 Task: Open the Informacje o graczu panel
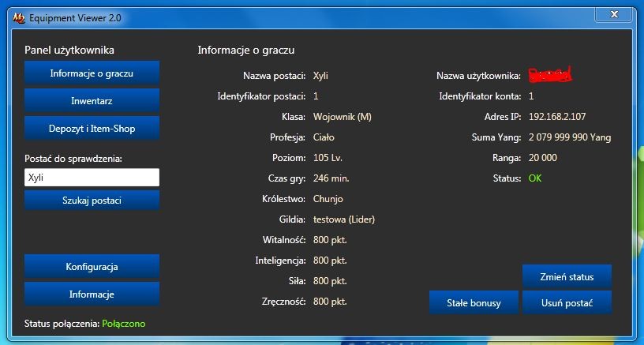pos(92,73)
